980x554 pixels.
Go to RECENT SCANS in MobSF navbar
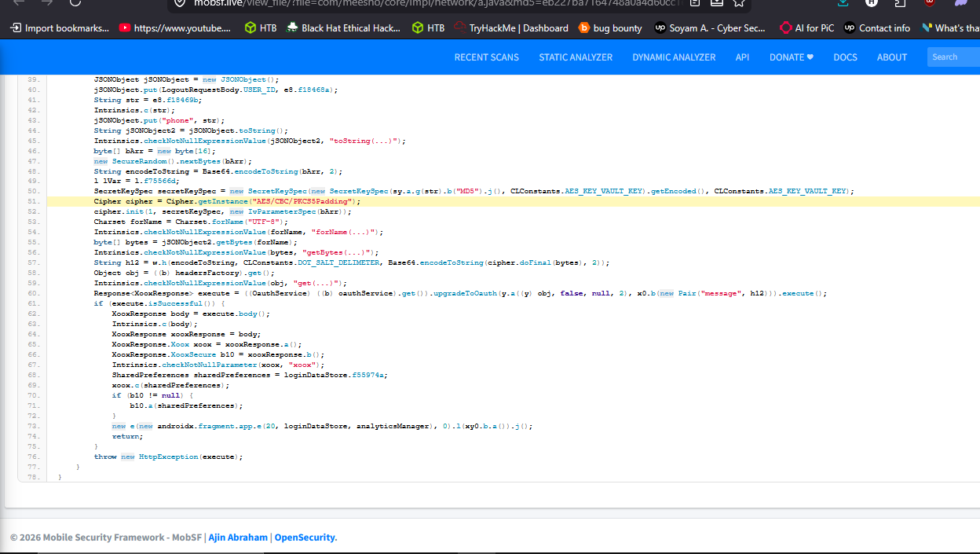(486, 57)
